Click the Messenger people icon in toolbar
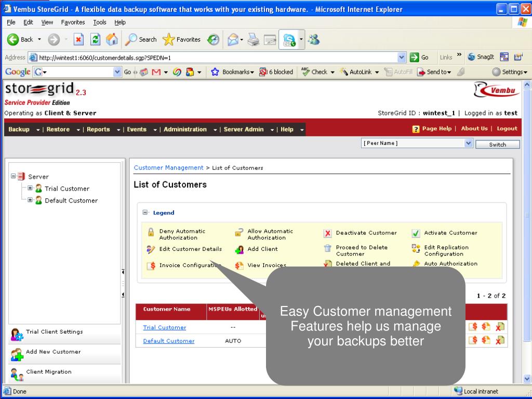 [x=314, y=39]
